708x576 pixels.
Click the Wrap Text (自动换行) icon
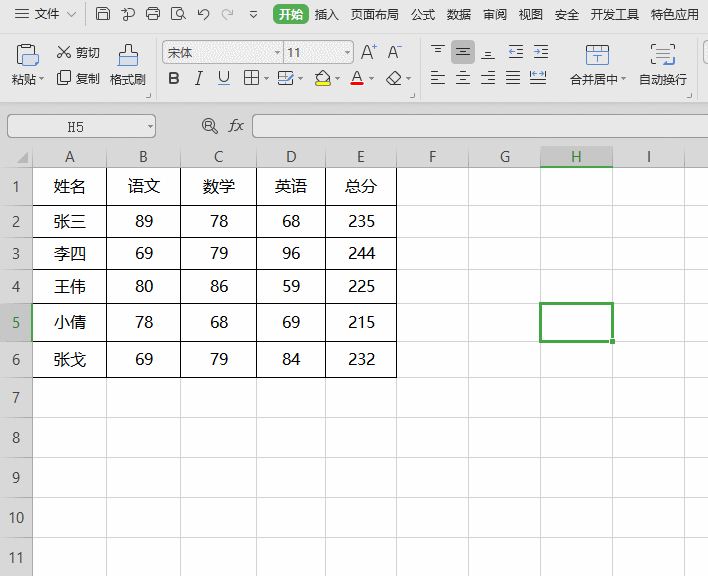pos(662,55)
